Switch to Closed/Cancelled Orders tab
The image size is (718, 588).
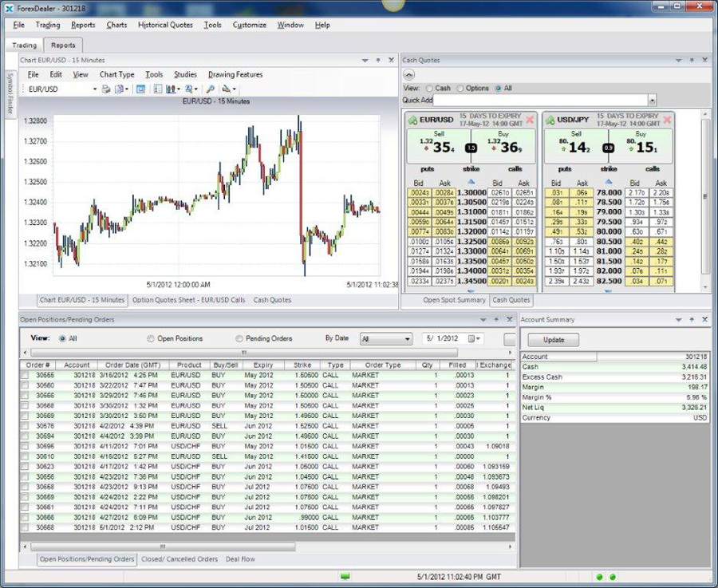[x=179, y=559]
